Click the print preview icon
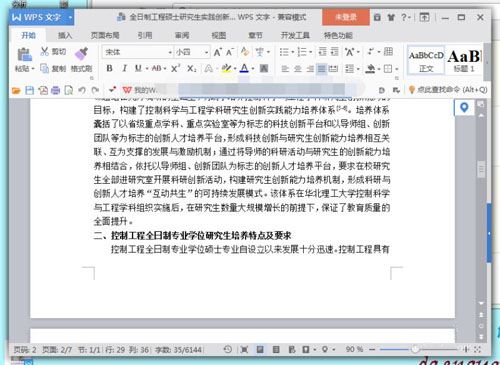Viewport: 500px width, 365px height. pos(69,90)
